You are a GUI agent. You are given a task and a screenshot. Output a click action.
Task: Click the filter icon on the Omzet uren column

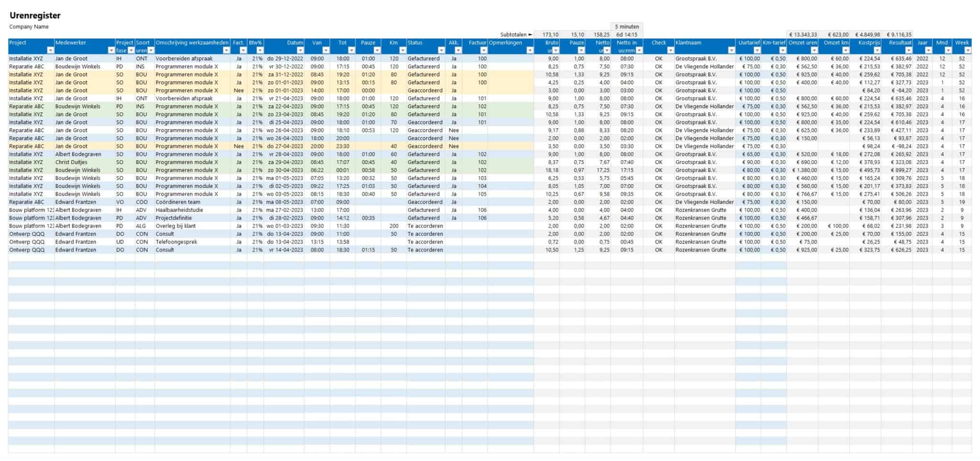814,51
